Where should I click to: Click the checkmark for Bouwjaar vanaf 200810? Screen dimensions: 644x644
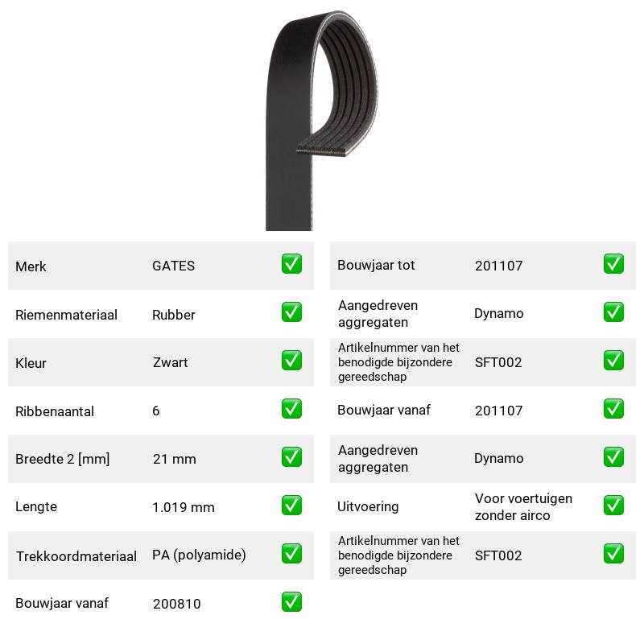tap(291, 601)
